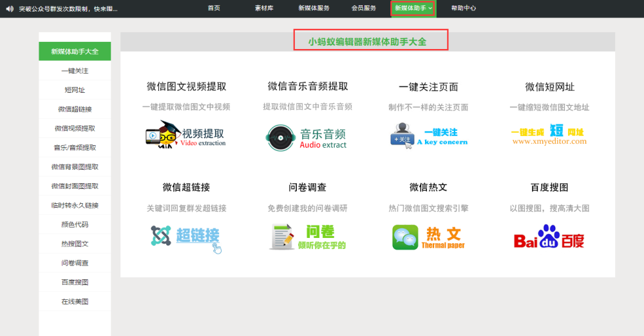Click the heading 小蚂蚁编辑器新媒体助手大全
The height and width of the screenshot is (336, 644).
pos(367,41)
